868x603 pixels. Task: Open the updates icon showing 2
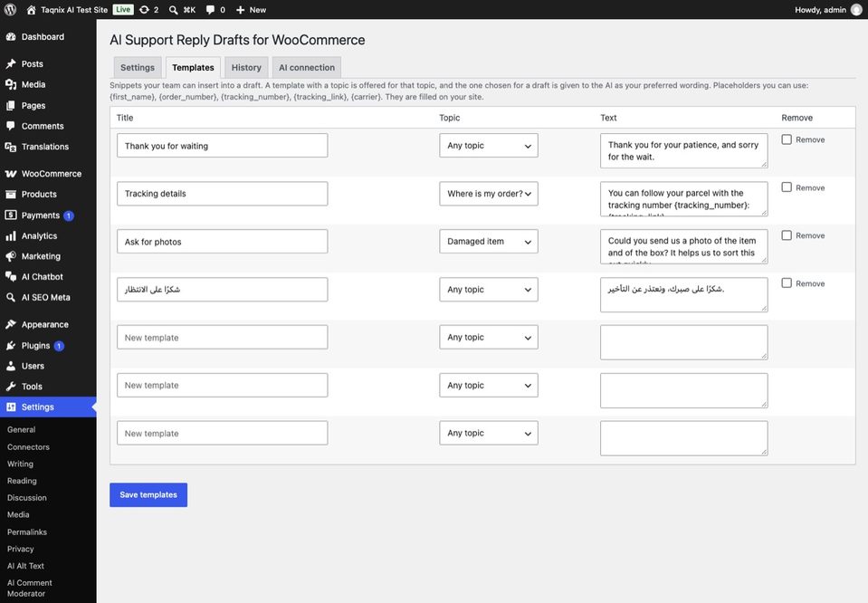(x=144, y=10)
